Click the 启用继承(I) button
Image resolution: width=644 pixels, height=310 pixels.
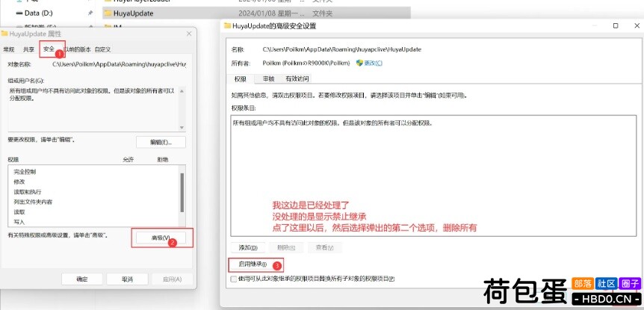pyautogui.click(x=253, y=264)
